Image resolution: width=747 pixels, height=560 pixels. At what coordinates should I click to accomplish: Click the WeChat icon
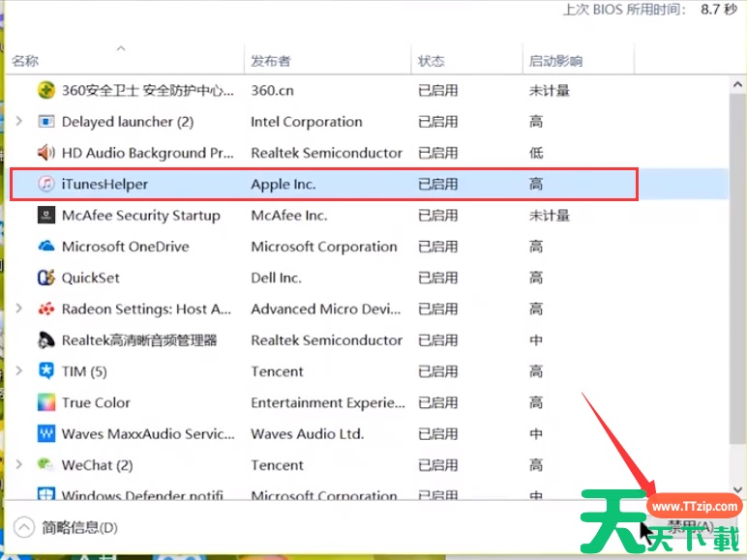(x=46, y=464)
